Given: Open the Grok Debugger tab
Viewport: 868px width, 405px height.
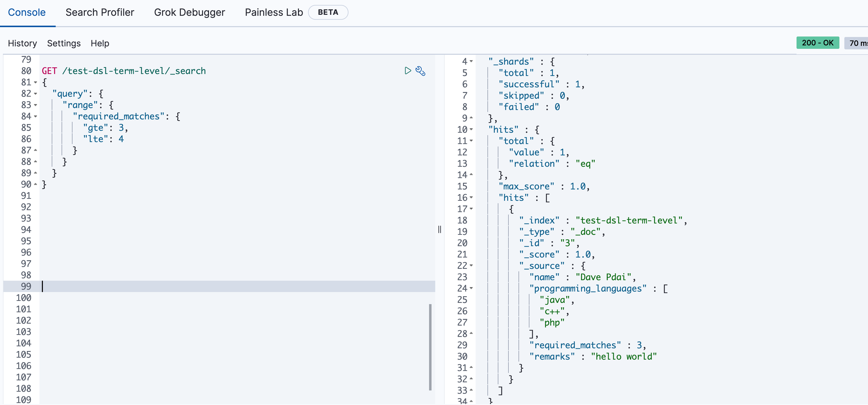Looking at the screenshot, I should (x=189, y=13).
